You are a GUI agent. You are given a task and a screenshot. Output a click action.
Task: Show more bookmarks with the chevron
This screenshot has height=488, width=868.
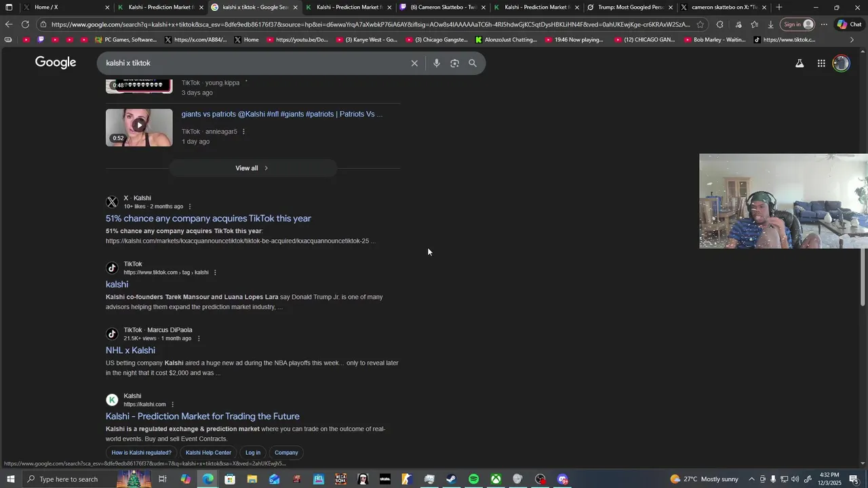click(x=852, y=39)
